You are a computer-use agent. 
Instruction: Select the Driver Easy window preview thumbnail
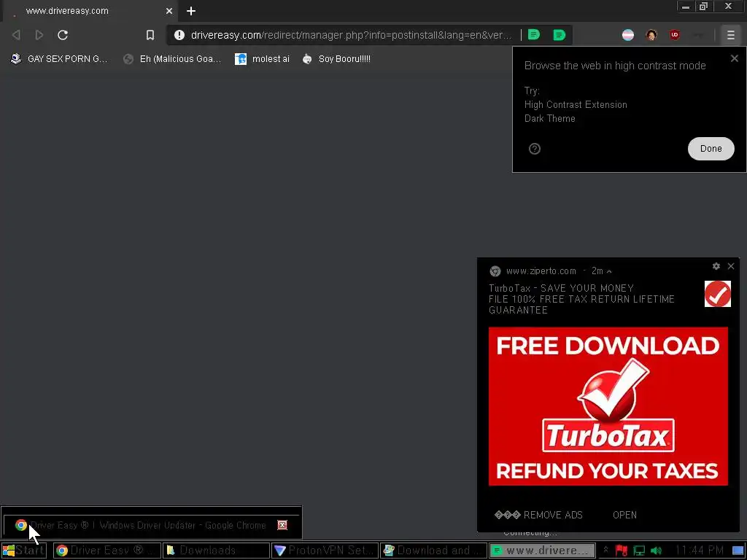150,525
